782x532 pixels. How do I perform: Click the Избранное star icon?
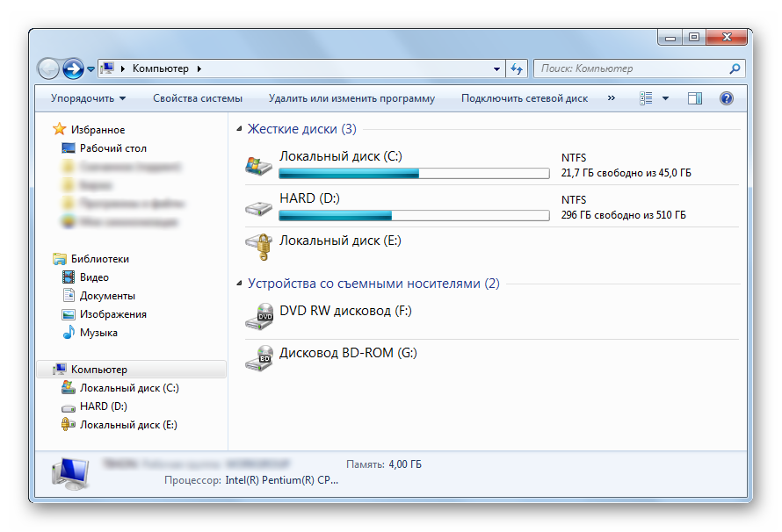click(60, 129)
